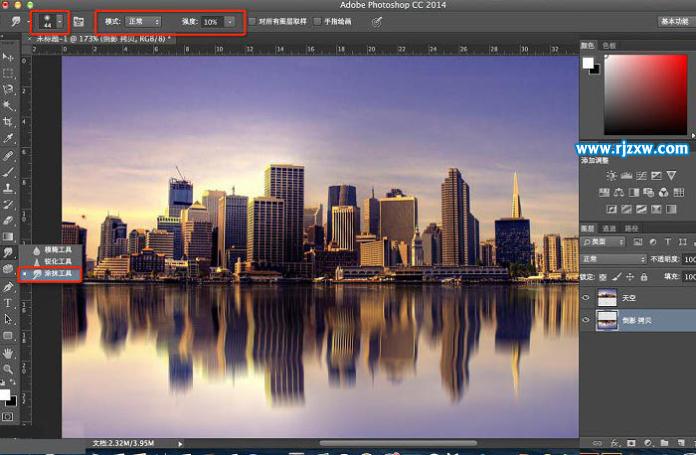Select the Zoom tool
The height and width of the screenshot is (455, 696).
click(x=9, y=369)
